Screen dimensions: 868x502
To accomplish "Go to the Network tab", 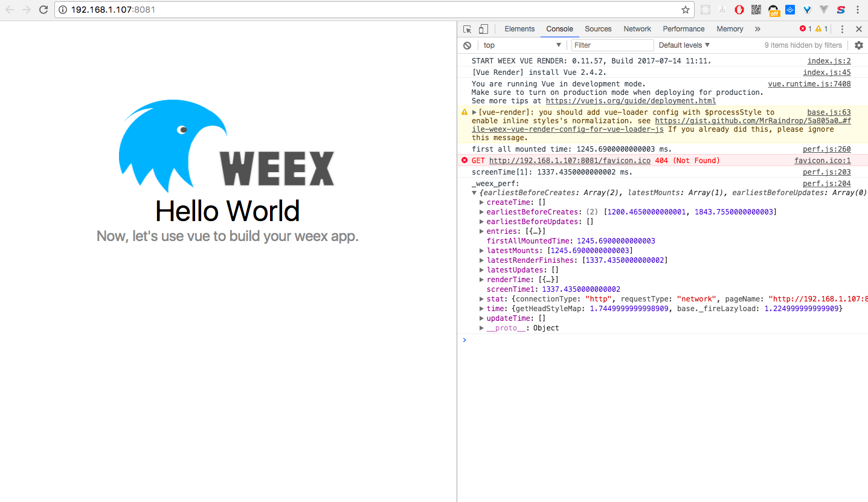I will (637, 29).
